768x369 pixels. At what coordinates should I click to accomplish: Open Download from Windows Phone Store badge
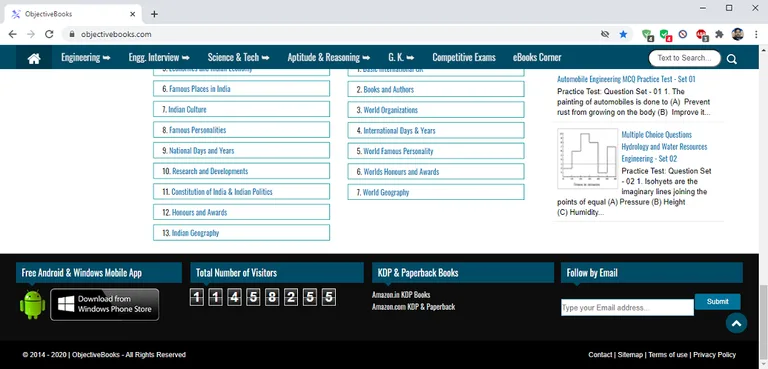tap(105, 304)
